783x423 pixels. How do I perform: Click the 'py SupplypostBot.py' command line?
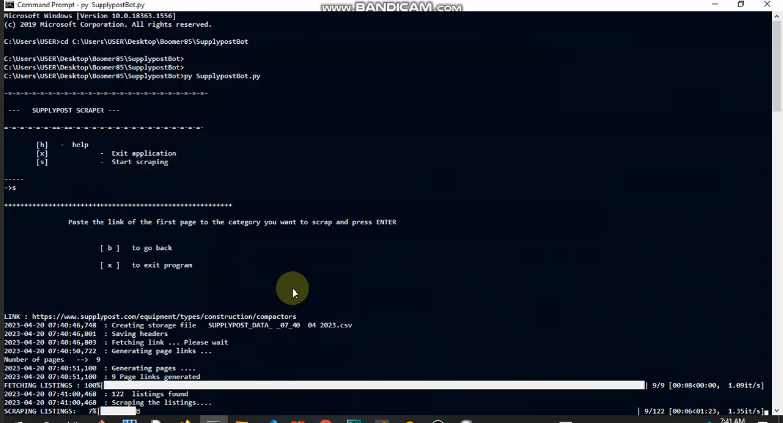pos(132,76)
